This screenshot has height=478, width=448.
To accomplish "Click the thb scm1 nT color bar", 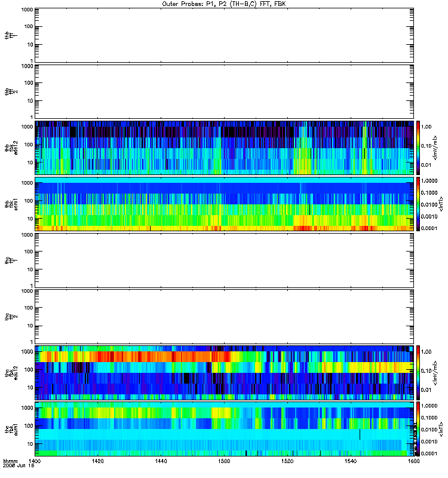I will pyautogui.click(x=418, y=204).
